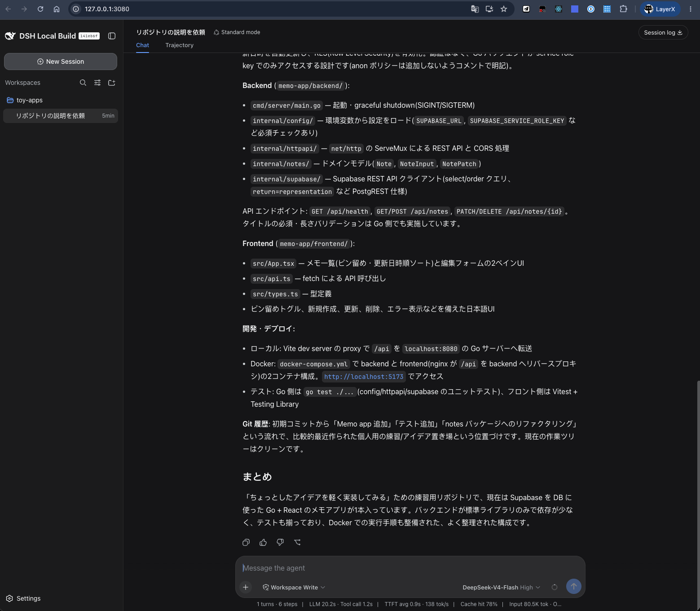The width and height of the screenshot is (700, 611).
Task: Click the memo-app/frontend/ code label
Action: (x=314, y=244)
